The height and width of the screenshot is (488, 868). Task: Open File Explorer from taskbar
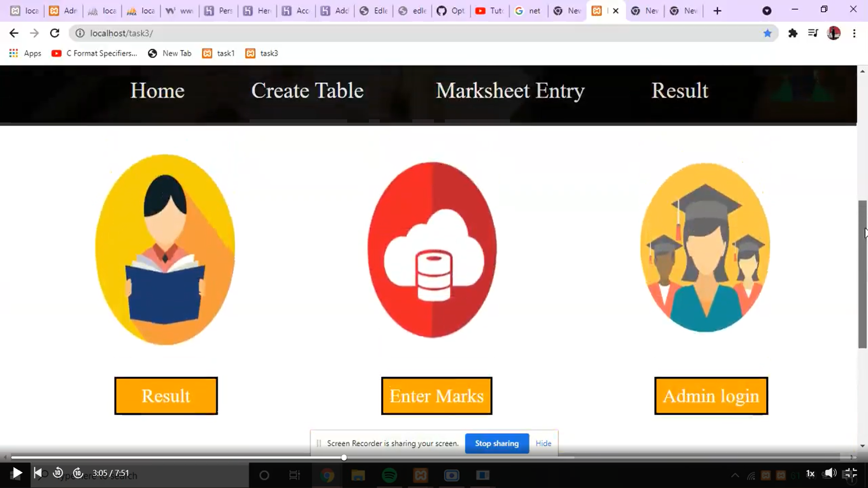[358, 475]
